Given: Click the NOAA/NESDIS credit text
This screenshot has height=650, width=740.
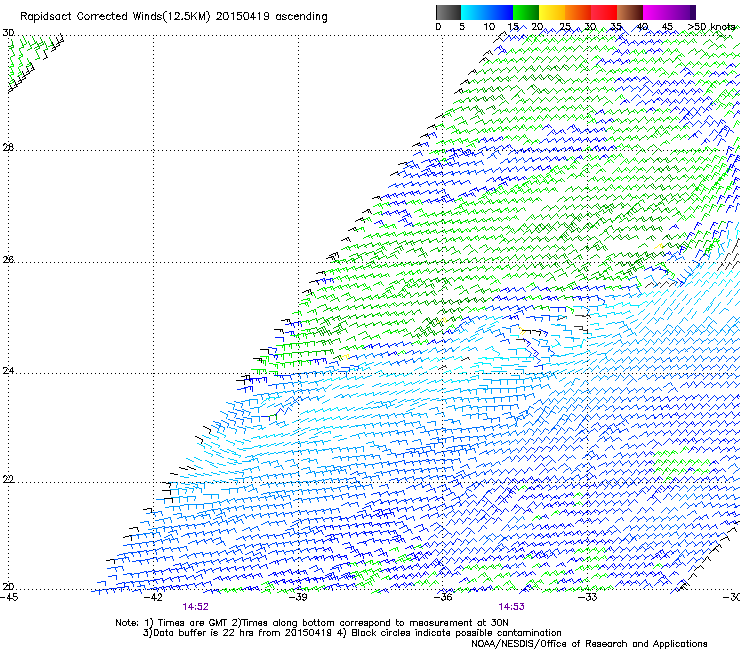Looking at the screenshot, I should click(x=589, y=644).
